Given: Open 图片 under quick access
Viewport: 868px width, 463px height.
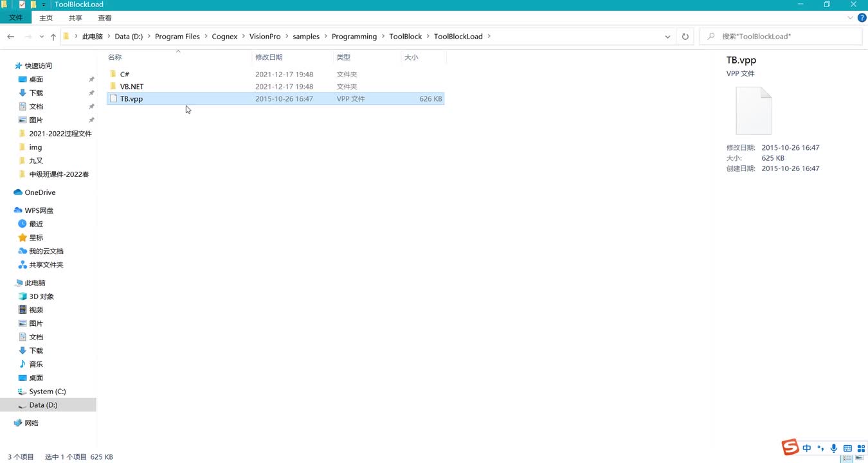Looking at the screenshot, I should click(x=36, y=120).
